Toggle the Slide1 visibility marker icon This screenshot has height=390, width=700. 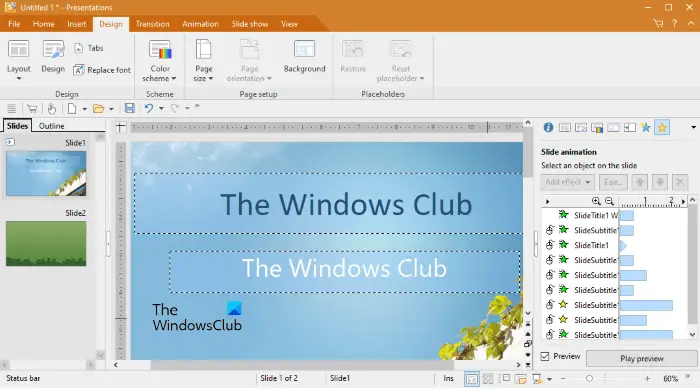(x=10, y=142)
